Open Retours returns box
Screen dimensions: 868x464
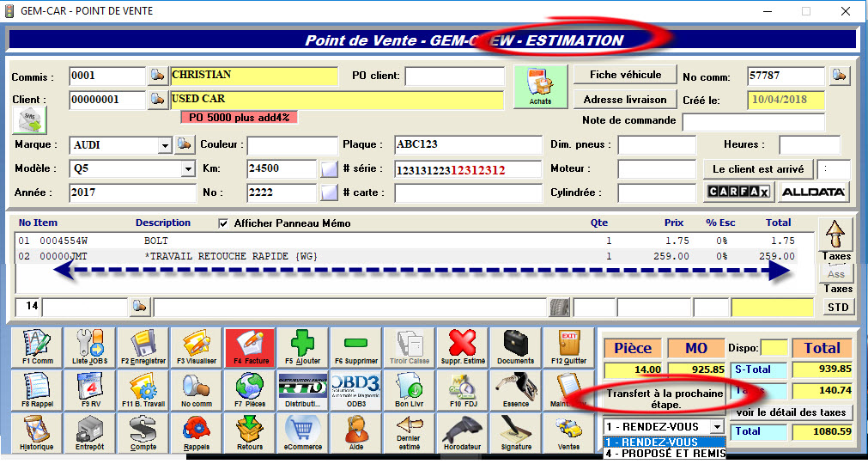(x=250, y=434)
